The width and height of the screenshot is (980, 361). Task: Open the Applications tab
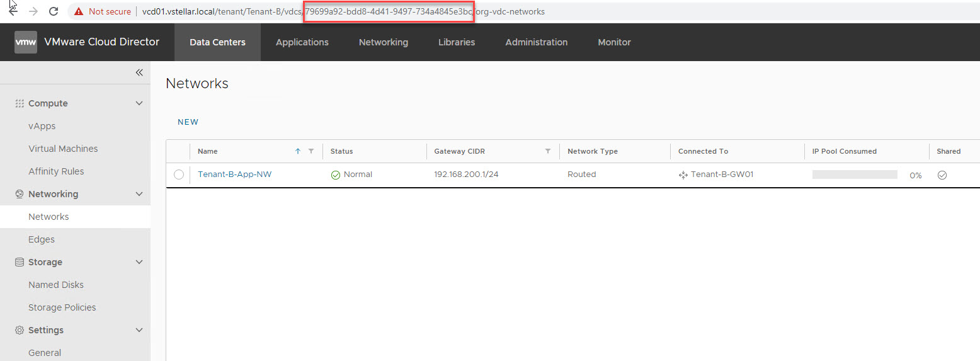302,42
